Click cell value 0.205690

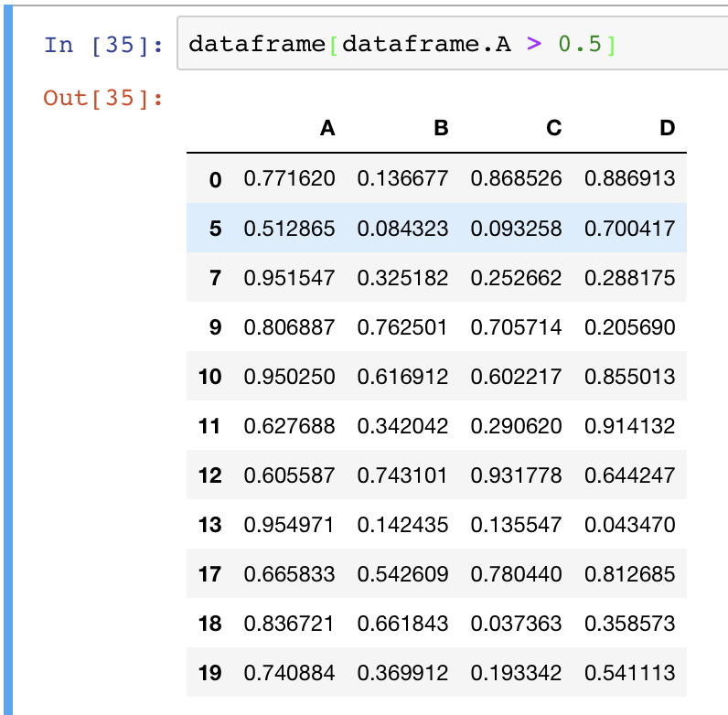click(x=629, y=327)
